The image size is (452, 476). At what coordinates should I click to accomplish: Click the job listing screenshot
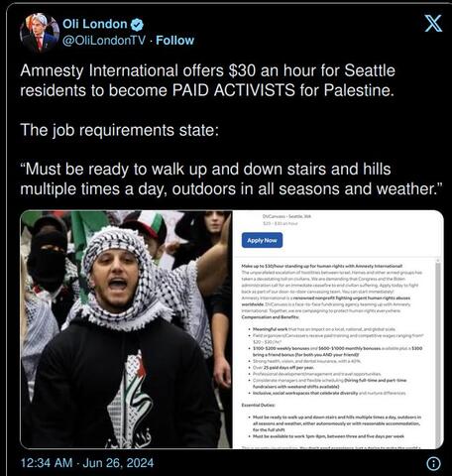click(x=338, y=329)
